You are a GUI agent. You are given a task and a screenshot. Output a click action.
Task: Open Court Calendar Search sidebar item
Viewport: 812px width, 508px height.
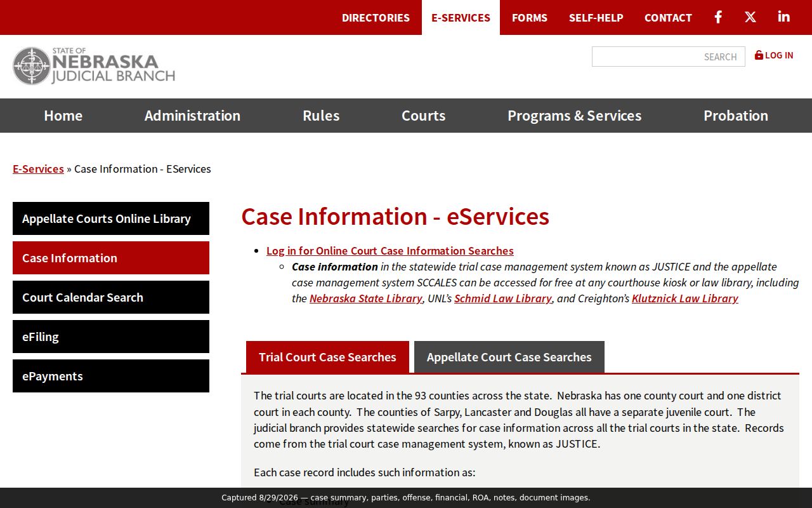point(111,297)
